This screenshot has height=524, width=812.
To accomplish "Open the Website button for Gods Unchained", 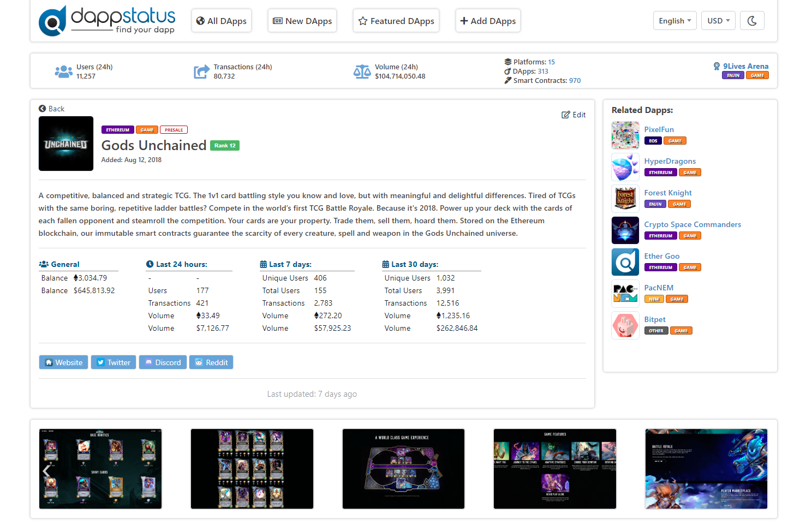I will click(63, 362).
